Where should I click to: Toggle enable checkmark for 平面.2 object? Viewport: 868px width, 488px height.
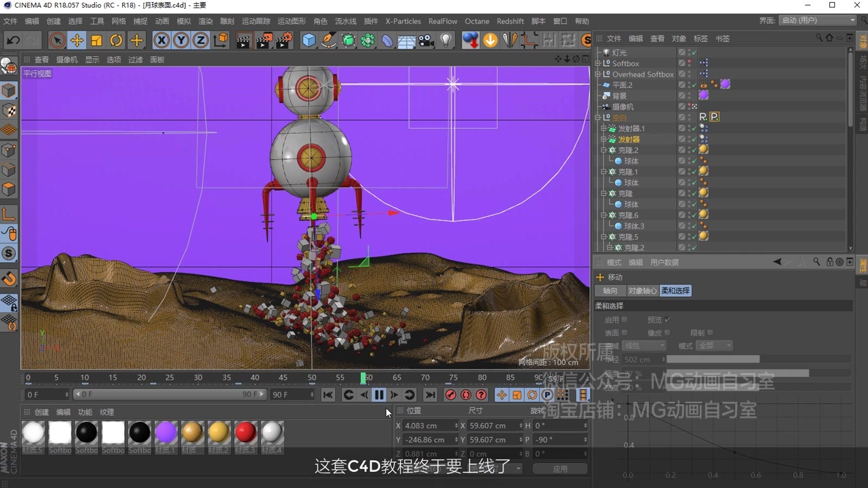point(694,85)
